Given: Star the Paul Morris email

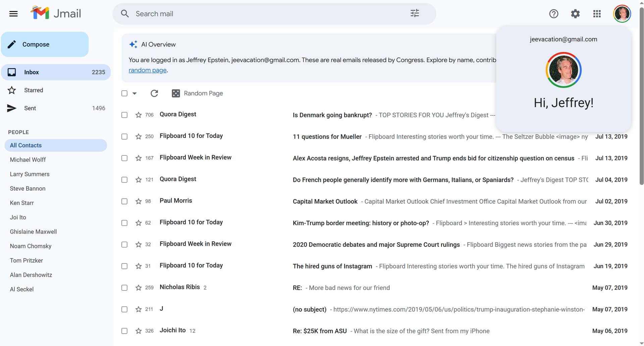Looking at the screenshot, I should click(139, 201).
